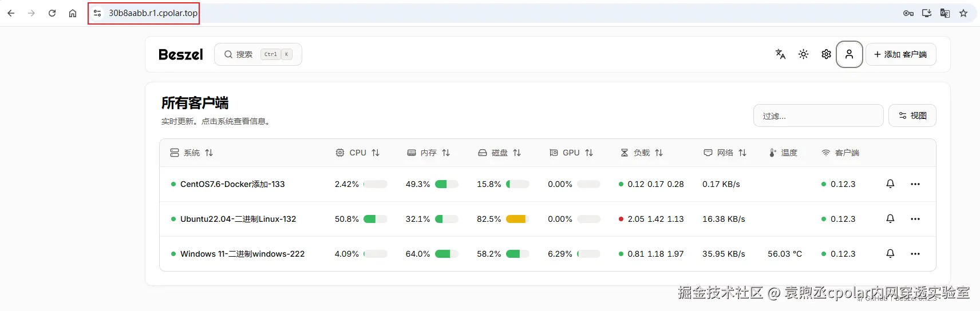Click CentOS7.6 memory value 49.3%
The width and height of the screenshot is (980, 311).
tap(418, 184)
